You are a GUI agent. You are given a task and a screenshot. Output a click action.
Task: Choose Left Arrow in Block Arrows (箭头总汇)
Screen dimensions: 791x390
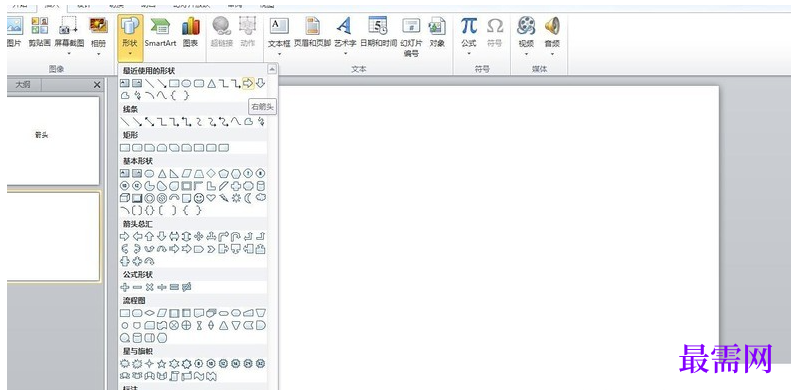[x=137, y=236]
